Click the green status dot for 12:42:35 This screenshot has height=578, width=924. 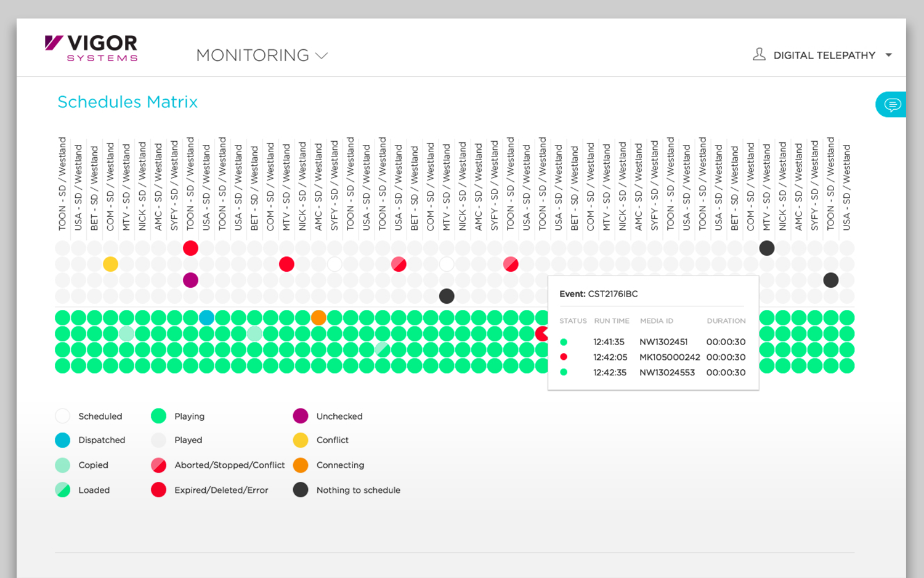[564, 373]
